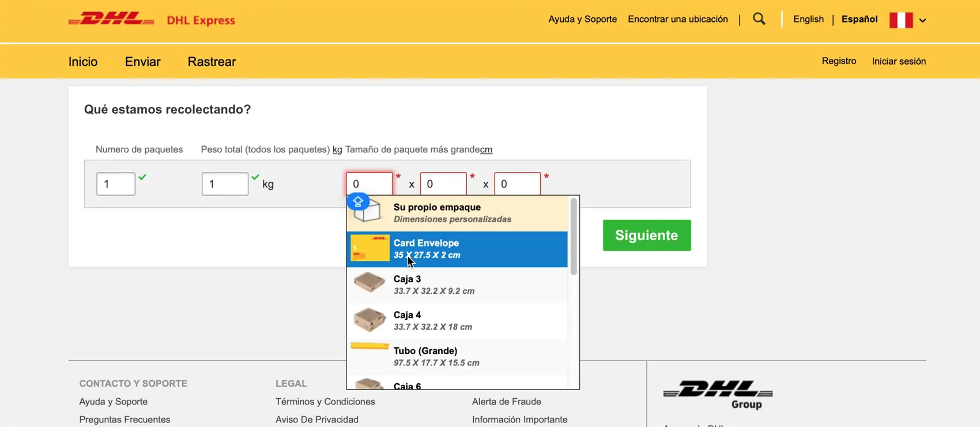Viewport: 980px width, 427px height.
Task: Click the blue upload badge icon
Action: (358, 202)
